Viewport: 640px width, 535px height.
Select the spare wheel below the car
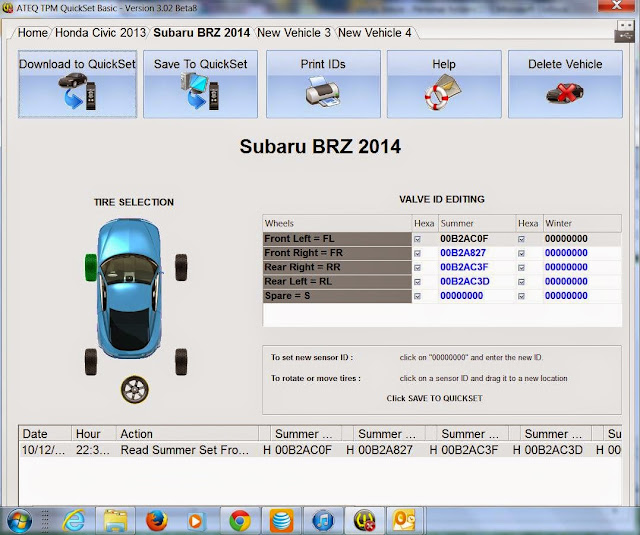[135, 390]
